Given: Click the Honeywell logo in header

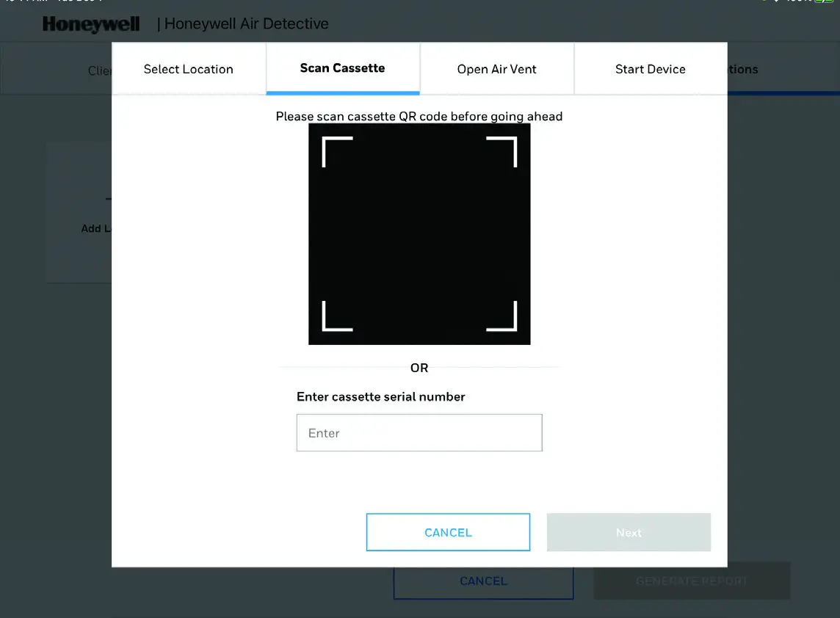Looking at the screenshot, I should (x=91, y=24).
